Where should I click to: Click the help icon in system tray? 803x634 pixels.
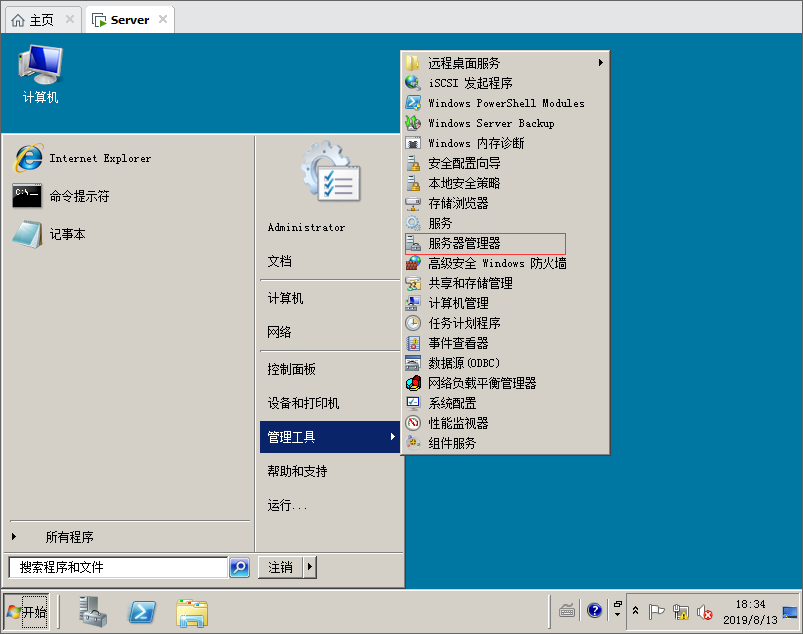click(595, 611)
